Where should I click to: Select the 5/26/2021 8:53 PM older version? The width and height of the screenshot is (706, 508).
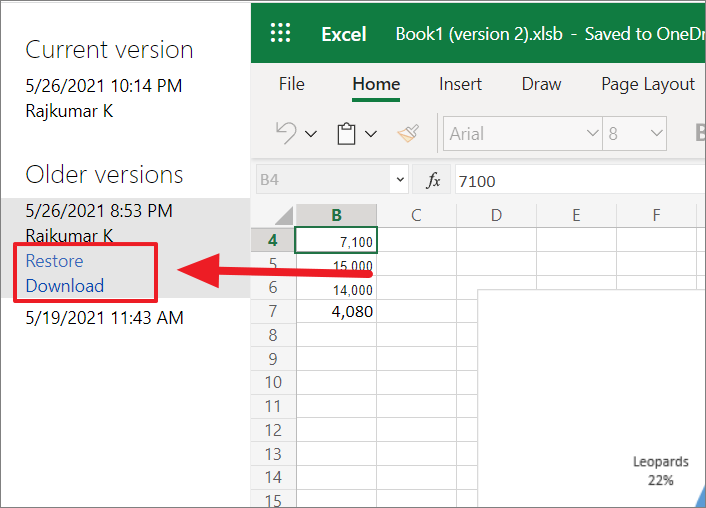point(99,211)
